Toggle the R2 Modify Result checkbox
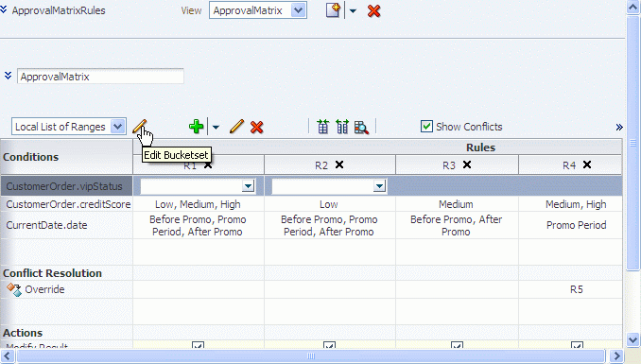Screen dimensions: 641x364 pyautogui.click(x=329, y=346)
